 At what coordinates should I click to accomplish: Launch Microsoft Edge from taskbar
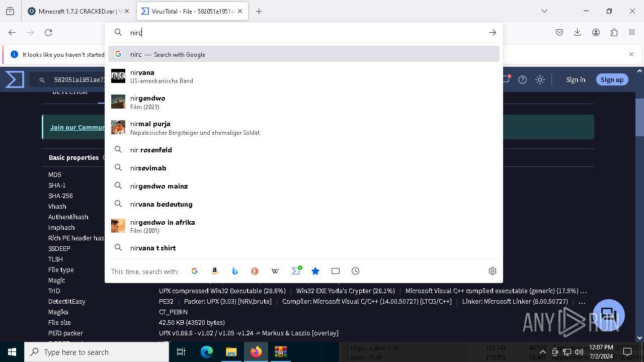click(x=207, y=352)
